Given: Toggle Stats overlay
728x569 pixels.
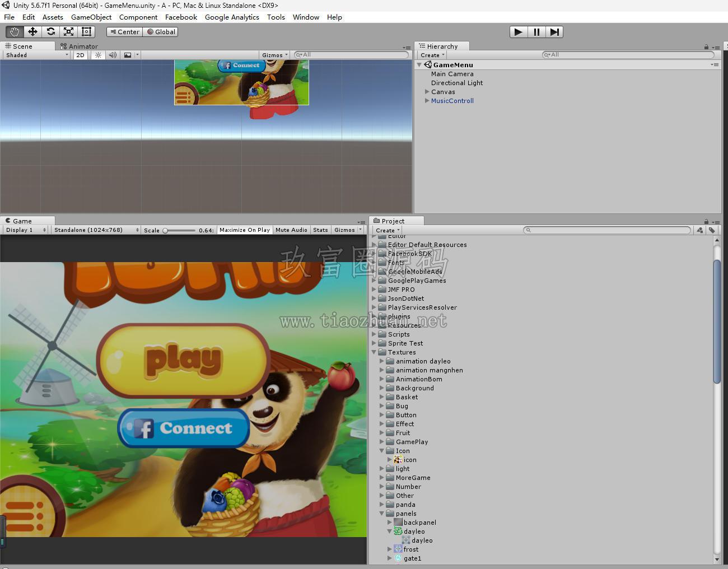Looking at the screenshot, I should pyautogui.click(x=320, y=230).
